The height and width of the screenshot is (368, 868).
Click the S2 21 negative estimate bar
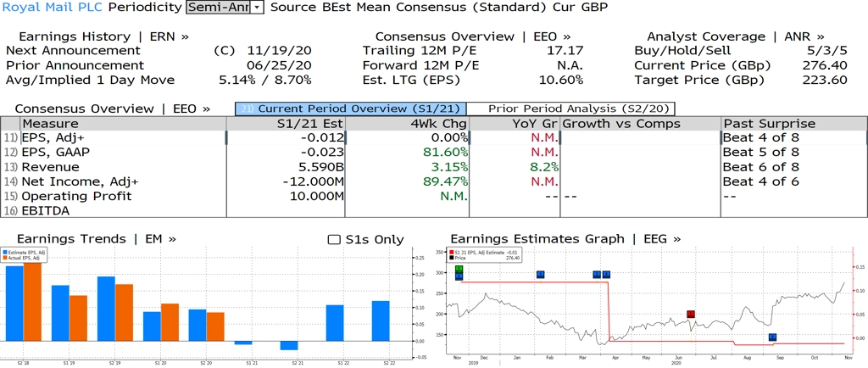tap(289, 345)
